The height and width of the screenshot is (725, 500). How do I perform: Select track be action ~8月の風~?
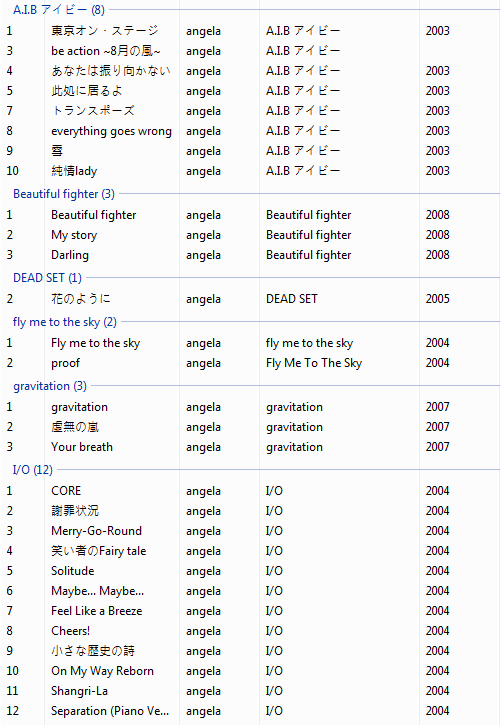[106, 51]
